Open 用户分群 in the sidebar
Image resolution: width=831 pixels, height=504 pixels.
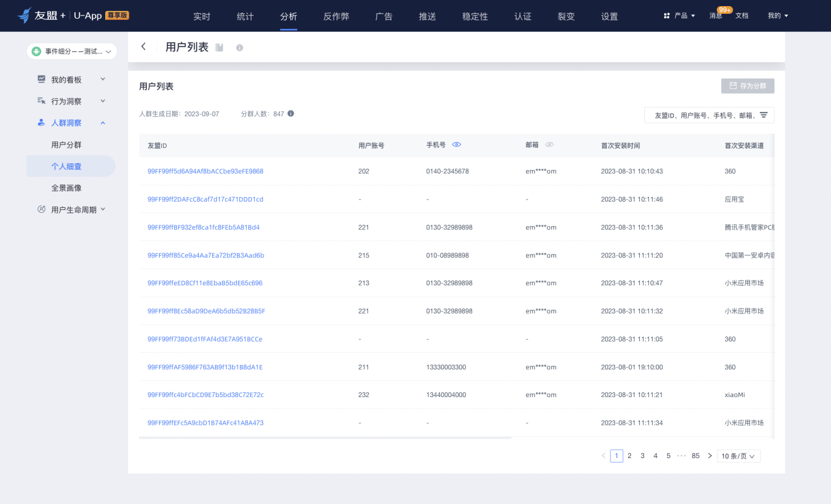tap(66, 145)
